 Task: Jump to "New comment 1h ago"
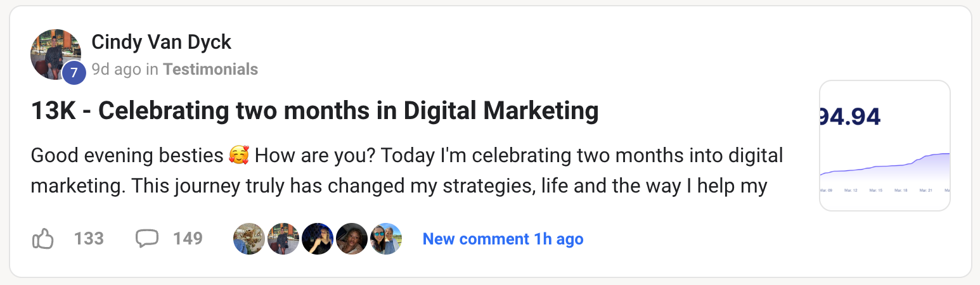pos(503,239)
